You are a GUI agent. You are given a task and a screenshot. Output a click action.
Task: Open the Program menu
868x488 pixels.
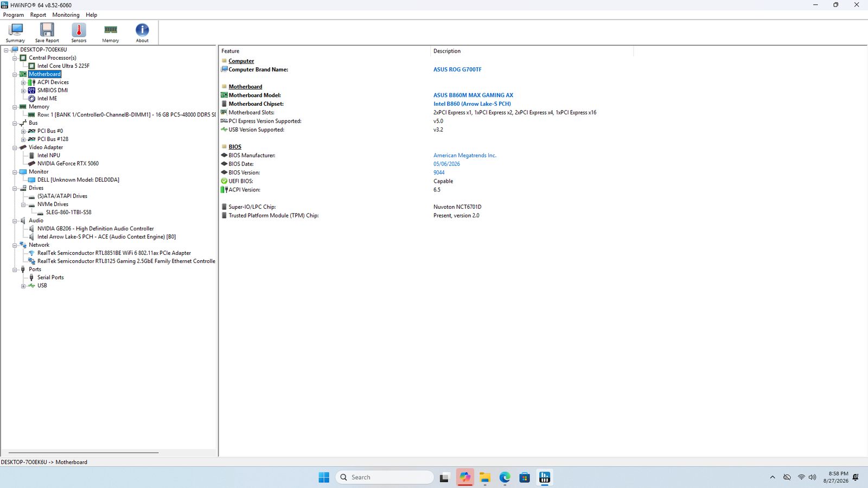coord(14,15)
